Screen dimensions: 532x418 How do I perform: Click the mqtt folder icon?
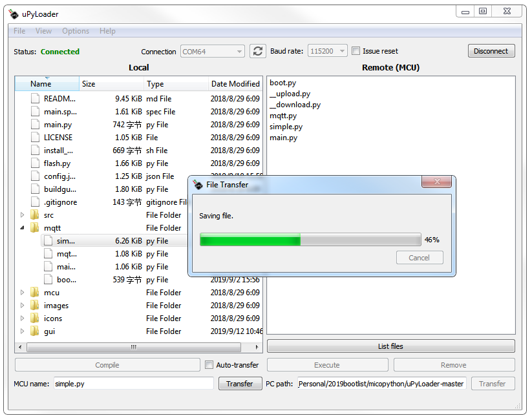35,227
